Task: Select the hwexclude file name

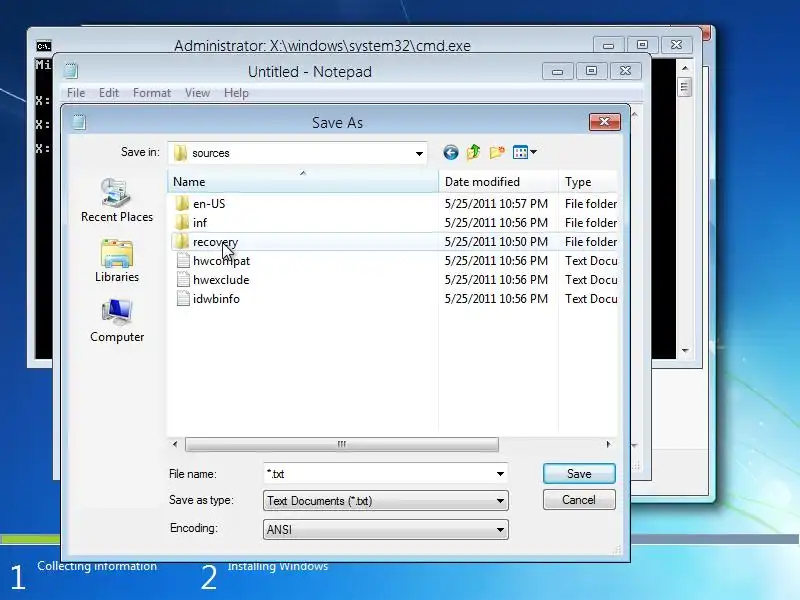Action: 221,280
